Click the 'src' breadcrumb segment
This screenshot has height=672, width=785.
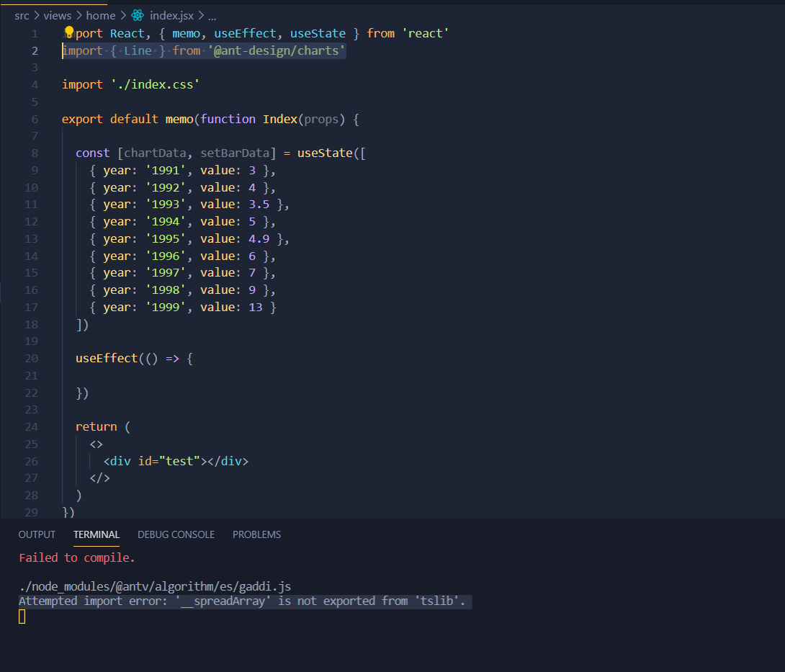coord(22,16)
